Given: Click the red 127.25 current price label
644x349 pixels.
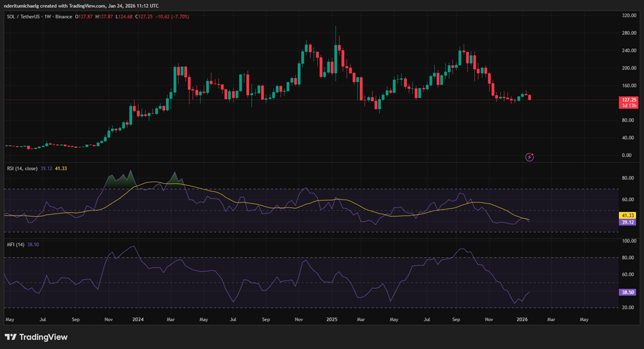Looking at the screenshot, I should tap(628, 100).
